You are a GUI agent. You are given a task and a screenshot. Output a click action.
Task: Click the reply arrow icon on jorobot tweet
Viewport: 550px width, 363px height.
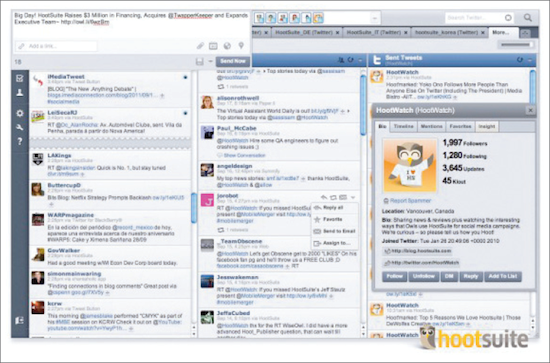pos(324,197)
